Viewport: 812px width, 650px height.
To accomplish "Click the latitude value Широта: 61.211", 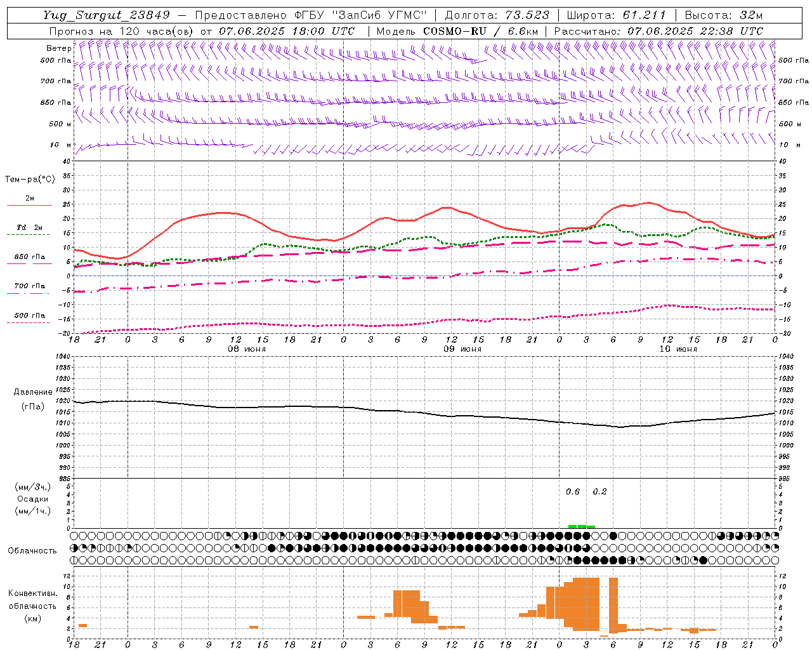I will [x=617, y=15].
